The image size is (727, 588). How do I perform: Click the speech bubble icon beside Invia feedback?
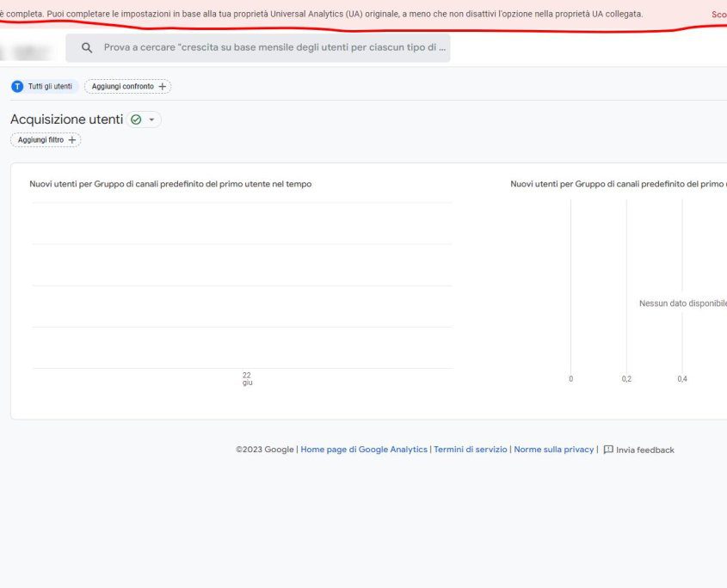pos(608,449)
